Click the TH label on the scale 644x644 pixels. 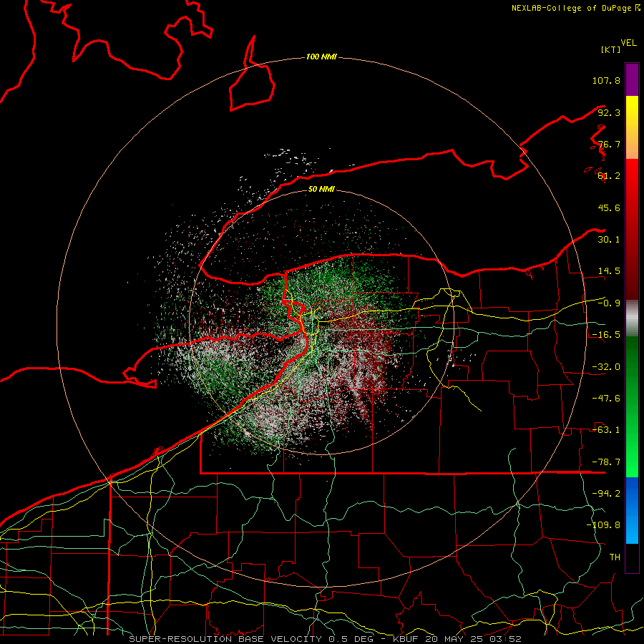pos(615,557)
